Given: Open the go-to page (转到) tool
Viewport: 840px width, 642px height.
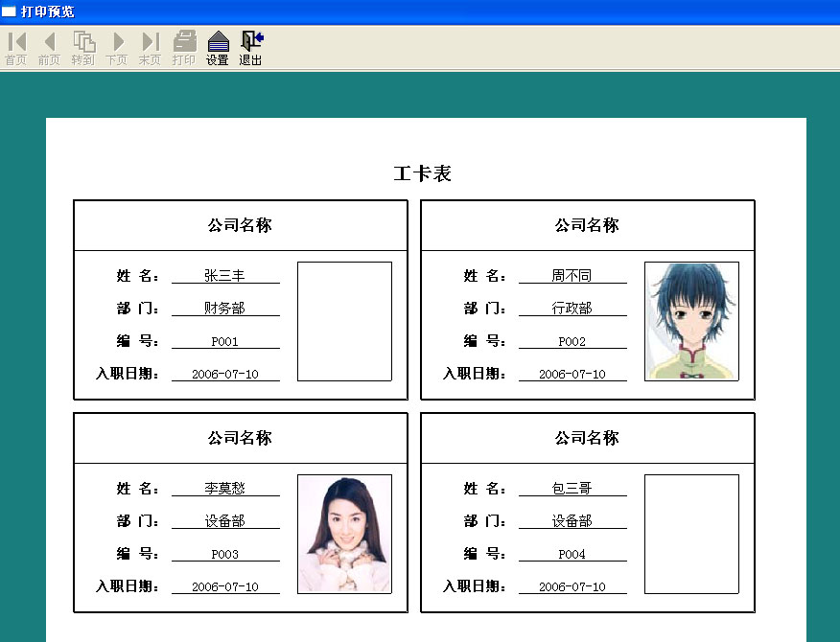Looking at the screenshot, I should (83, 48).
